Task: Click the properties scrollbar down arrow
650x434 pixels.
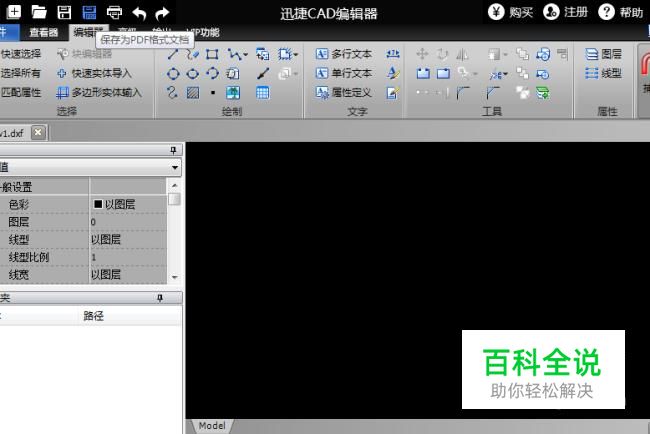Action: pyautogui.click(x=175, y=277)
